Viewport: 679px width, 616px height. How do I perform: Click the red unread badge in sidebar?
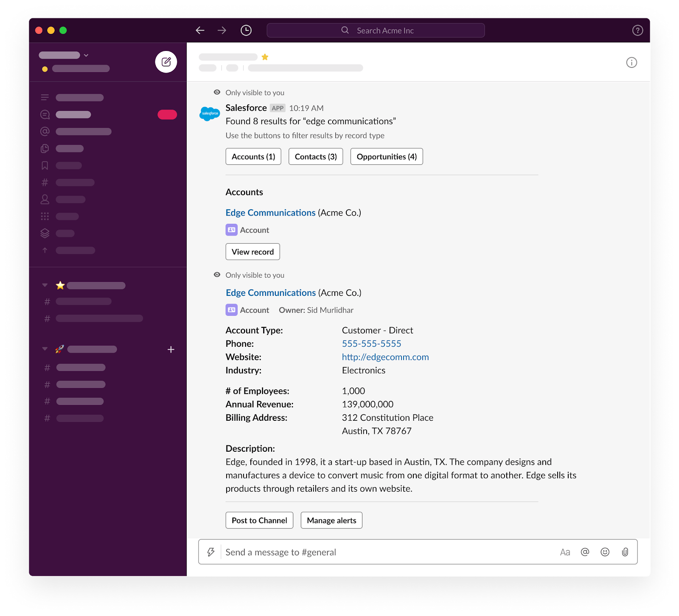[167, 115]
